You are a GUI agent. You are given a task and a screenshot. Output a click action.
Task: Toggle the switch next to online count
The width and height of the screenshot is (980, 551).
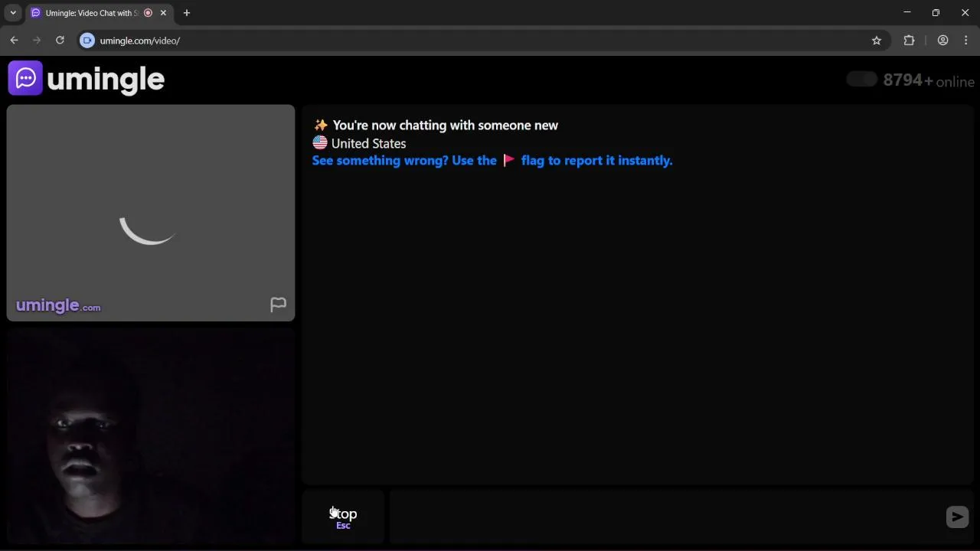(x=862, y=80)
